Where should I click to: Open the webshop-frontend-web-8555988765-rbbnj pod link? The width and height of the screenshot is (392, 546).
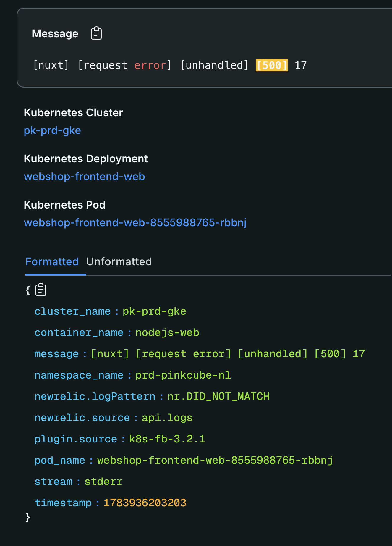click(x=135, y=223)
